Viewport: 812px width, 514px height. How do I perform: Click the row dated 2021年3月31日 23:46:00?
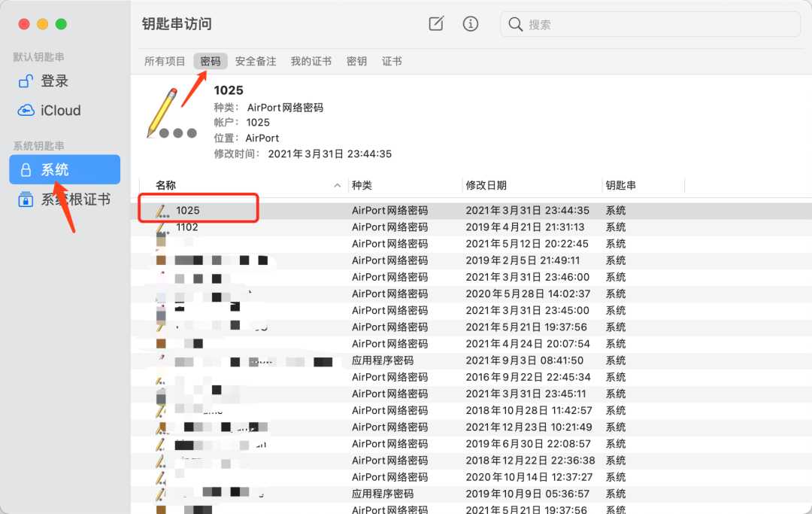click(471, 277)
